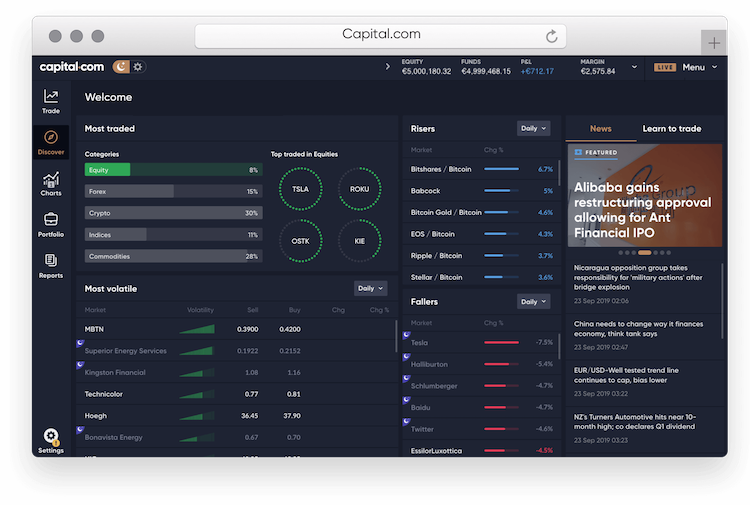Click moon badge beside Baidu
Viewport: 750px width, 505px height.
coord(407,400)
